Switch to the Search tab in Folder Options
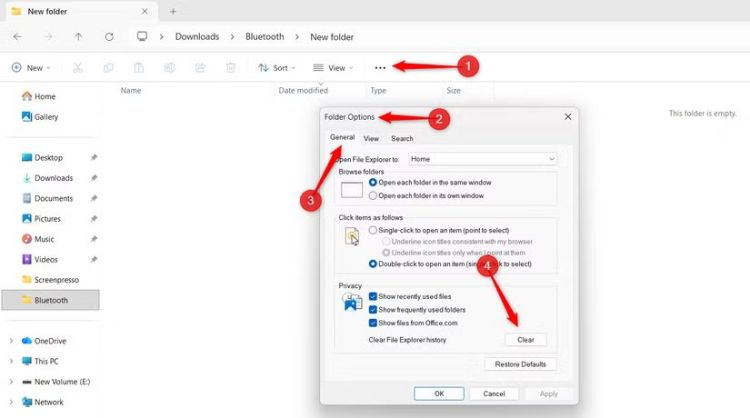Image resolution: width=750 pixels, height=418 pixels. pyautogui.click(x=402, y=138)
